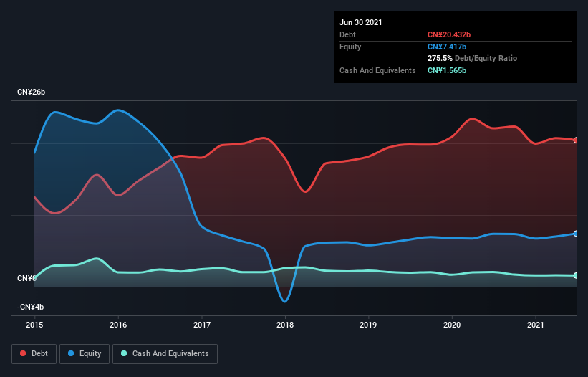The image size is (588, 377).
Task: Select the 2015 x-axis label
Action: [34, 325]
